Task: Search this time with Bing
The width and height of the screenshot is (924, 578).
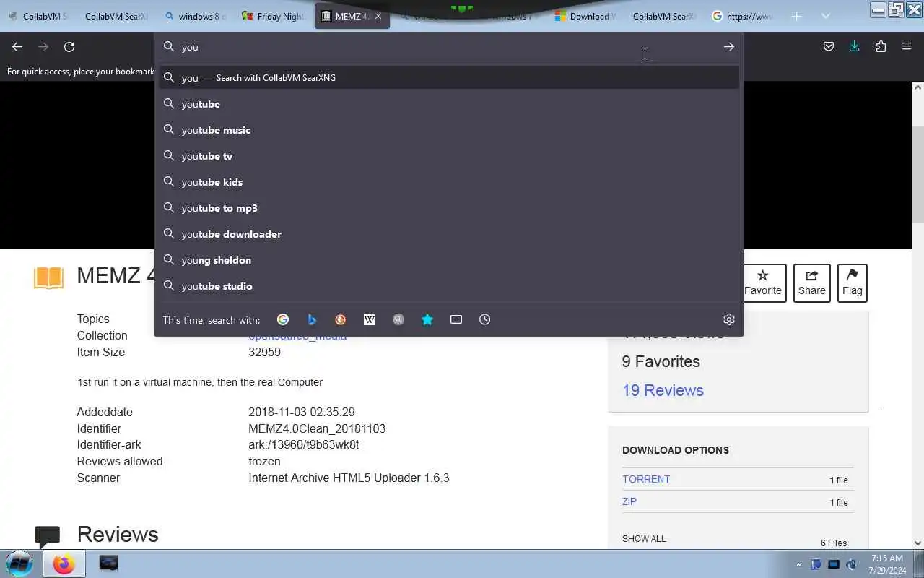Action: (x=312, y=319)
